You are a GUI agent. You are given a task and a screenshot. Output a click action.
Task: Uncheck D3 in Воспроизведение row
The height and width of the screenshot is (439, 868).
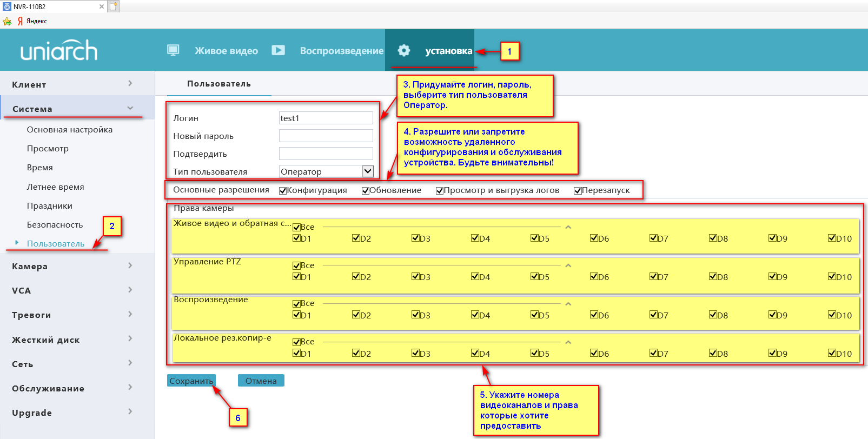point(415,314)
